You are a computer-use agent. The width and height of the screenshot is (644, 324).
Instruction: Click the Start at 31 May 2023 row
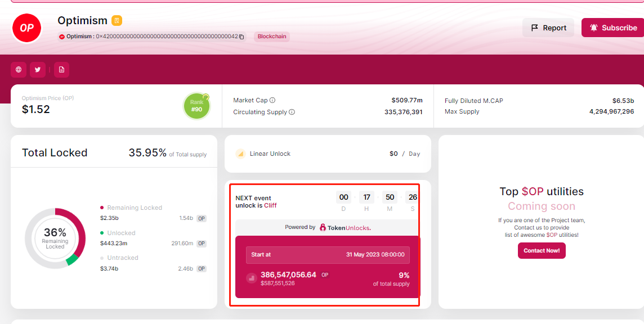click(328, 255)
